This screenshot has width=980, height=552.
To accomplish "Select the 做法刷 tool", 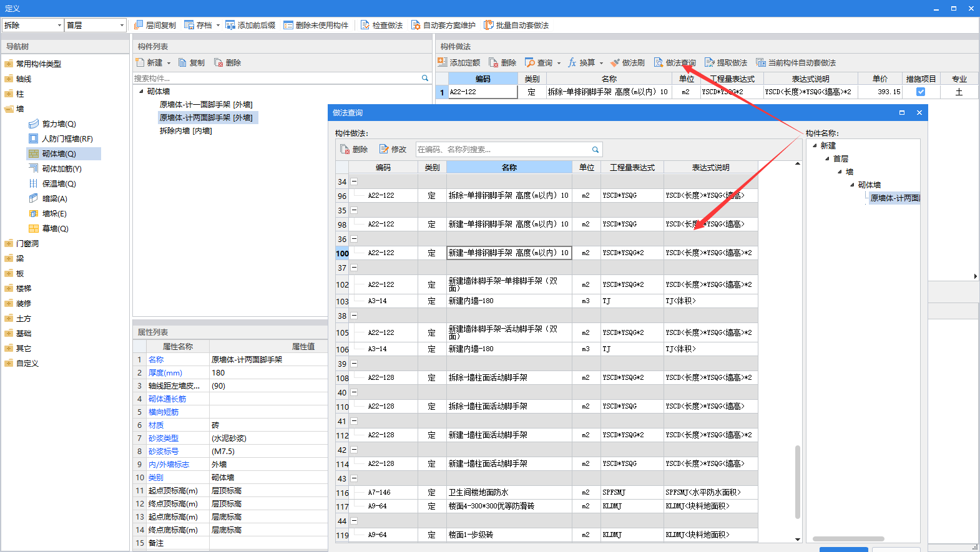I will click(627, 62).
